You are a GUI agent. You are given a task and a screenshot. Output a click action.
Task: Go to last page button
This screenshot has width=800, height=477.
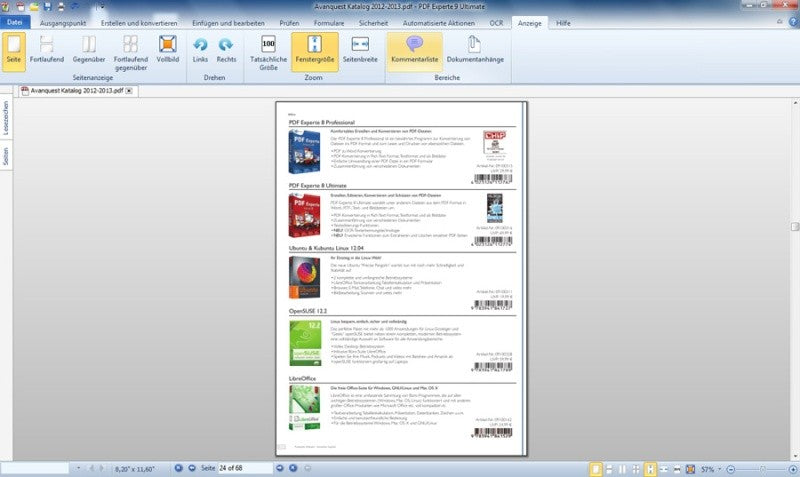pyautogui.click(x=293, y=468)
